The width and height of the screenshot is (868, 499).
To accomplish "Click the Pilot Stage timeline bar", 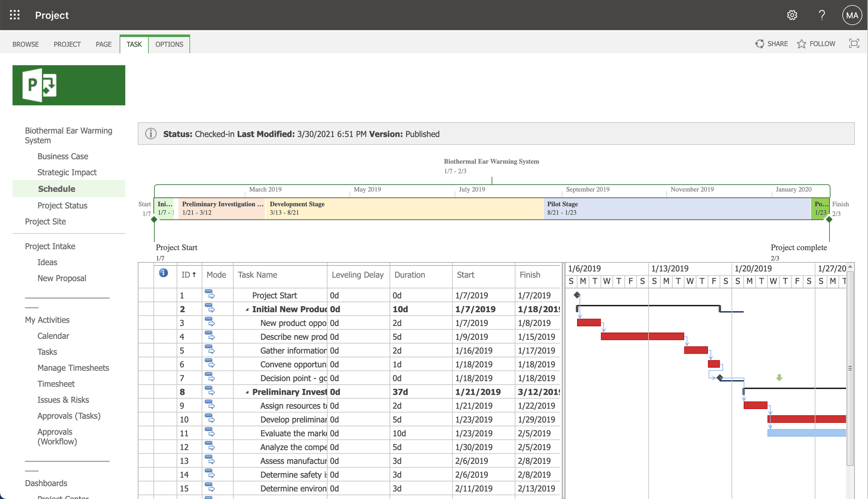I will tap(676, 208).
